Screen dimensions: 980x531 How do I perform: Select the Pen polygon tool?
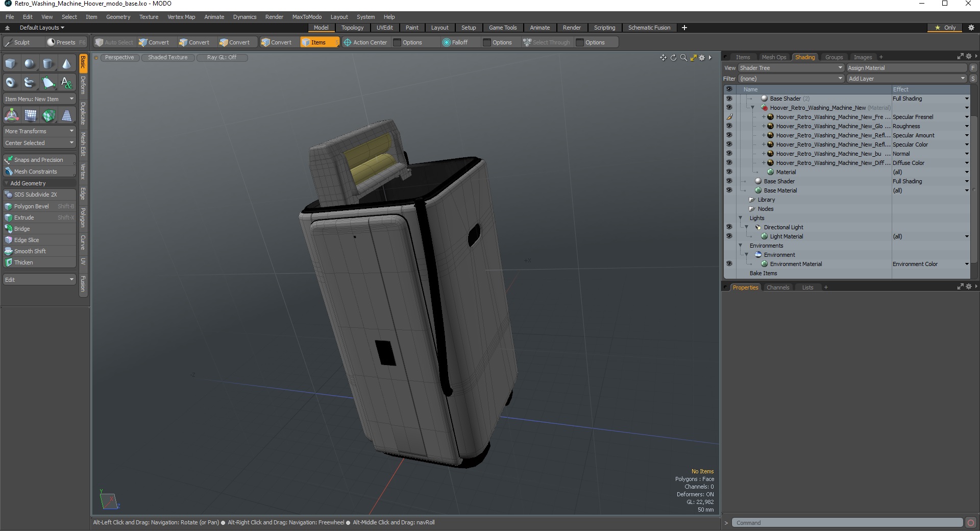click(x=48, y=82)
